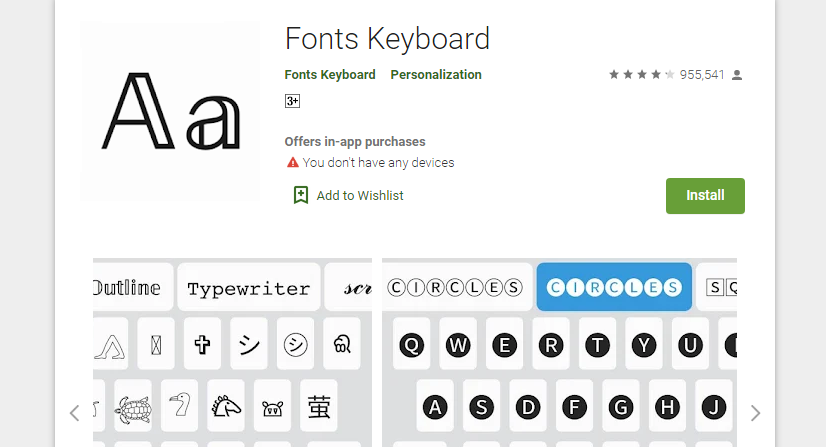Click the animal face symbol key
This screenshot has width=826, height=447.
(272, 406)
